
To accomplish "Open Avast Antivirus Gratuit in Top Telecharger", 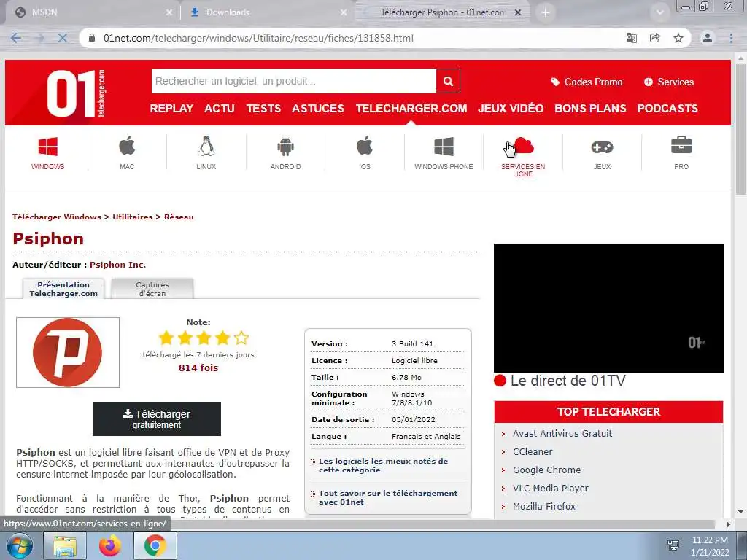I will pyautogui.click(x=562, y=433).
